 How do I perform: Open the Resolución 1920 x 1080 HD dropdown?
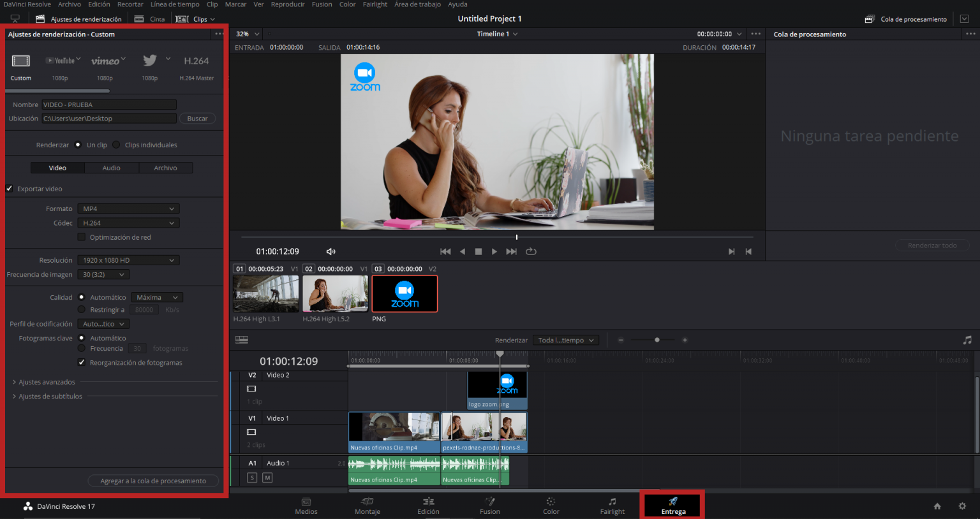coord(128,260)
